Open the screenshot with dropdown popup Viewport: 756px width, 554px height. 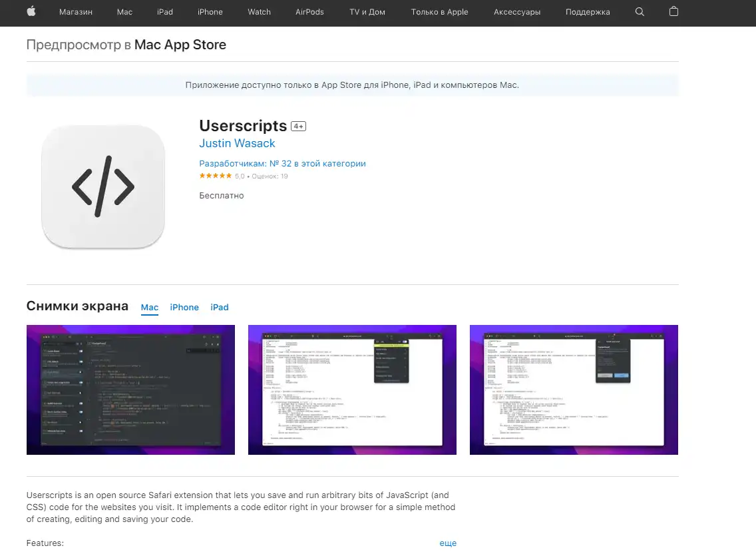pyautogui.click(x=353, y=390)
